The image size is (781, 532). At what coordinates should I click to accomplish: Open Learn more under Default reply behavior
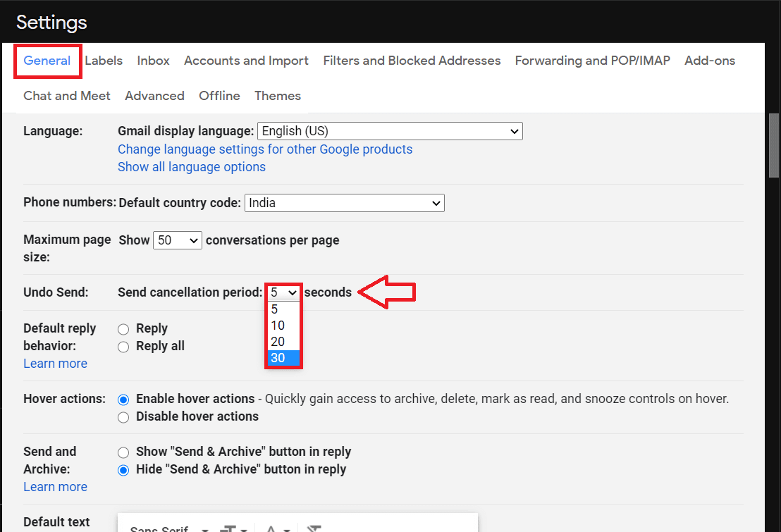point(55,364)
